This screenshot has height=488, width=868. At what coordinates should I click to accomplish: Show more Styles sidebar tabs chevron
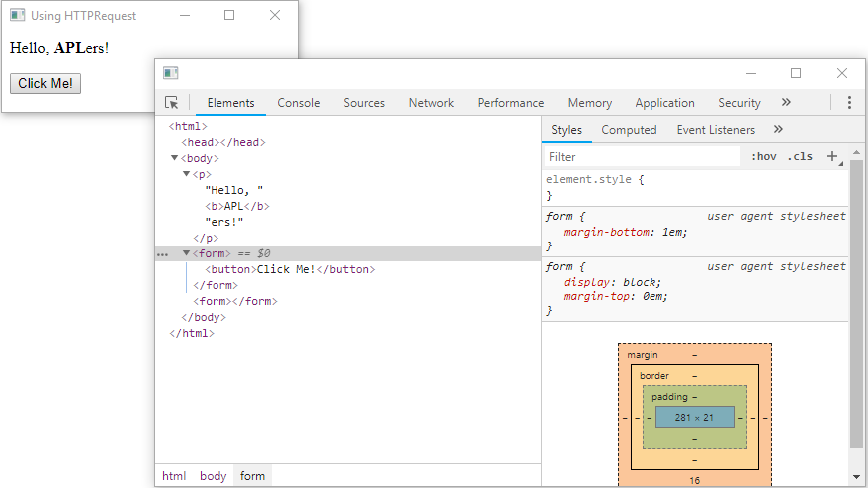tap(778, 130)
